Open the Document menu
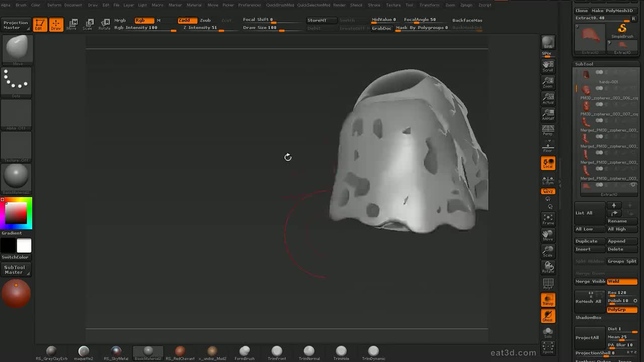This screenshot has height=362, width=644. 73,5
